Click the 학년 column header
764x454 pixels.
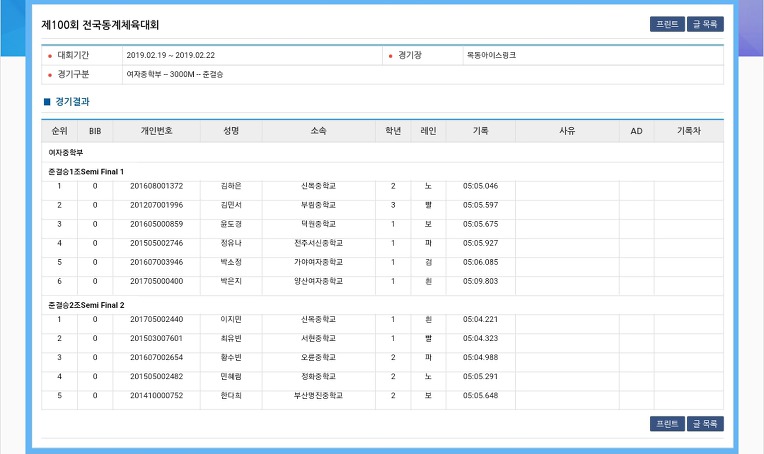(393, 131)
